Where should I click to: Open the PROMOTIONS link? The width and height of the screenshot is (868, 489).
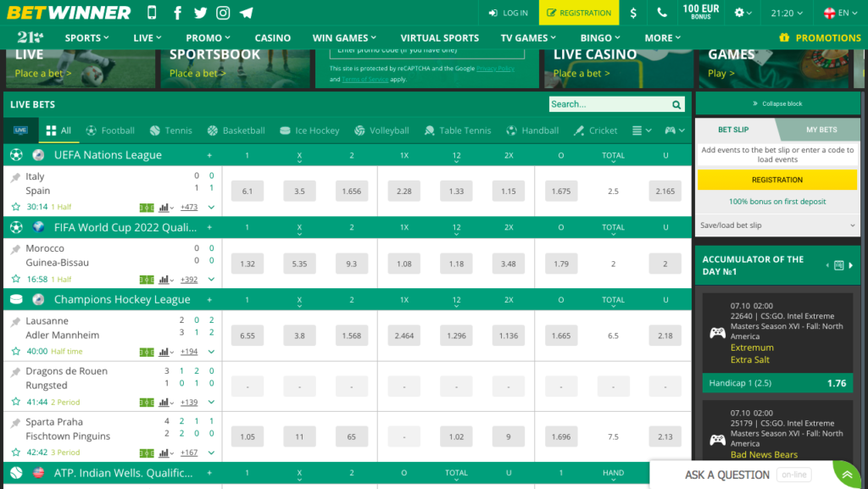point(820,37)
